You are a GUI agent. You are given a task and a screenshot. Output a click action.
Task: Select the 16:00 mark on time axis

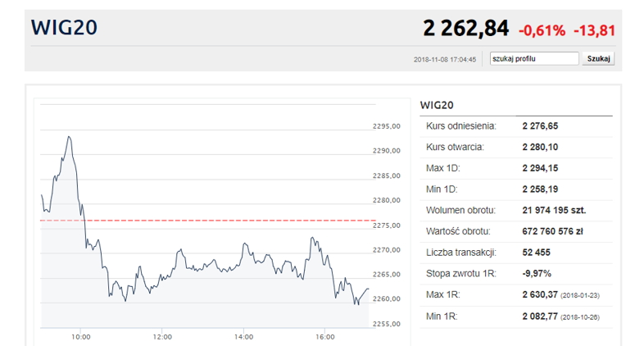(325, 336)
